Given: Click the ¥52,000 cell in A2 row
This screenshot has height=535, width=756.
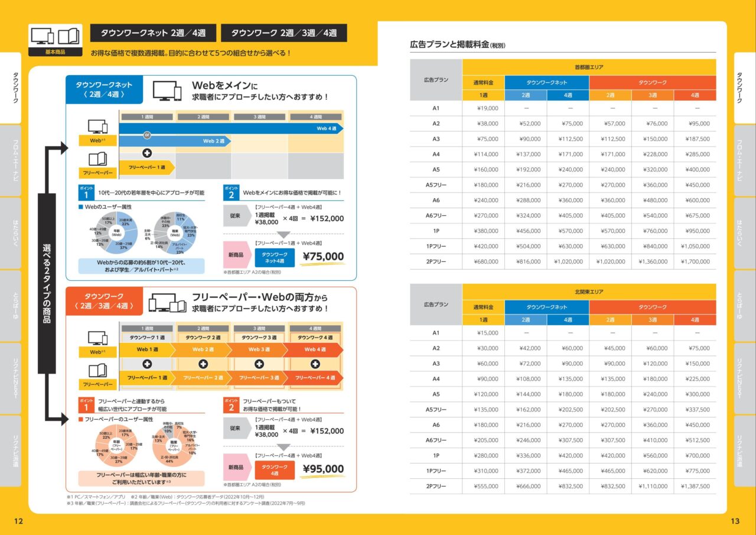Looking at the screenshot, I should tap(526, 124).
